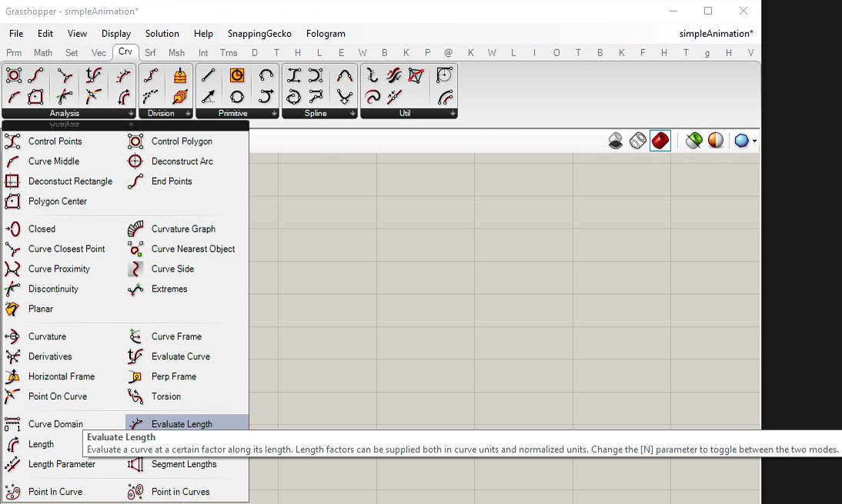Switch to wireframe preview mode
This screenshot has height=504, width=842.
637,141
